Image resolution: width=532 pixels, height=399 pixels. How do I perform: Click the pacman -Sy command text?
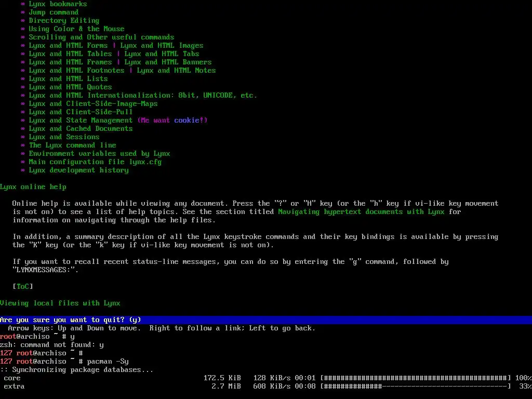[x=108, y=362]
